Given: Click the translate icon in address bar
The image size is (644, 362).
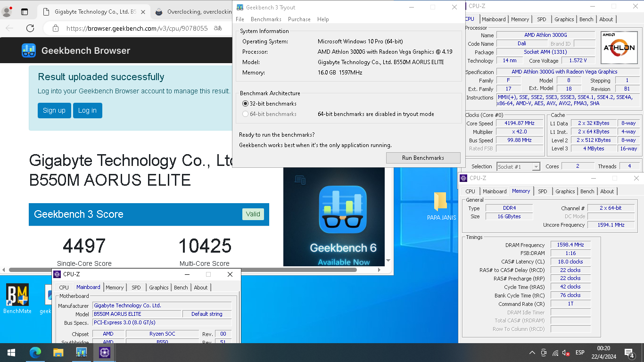Looking at the screenshot, I should [x=218, y=28].
